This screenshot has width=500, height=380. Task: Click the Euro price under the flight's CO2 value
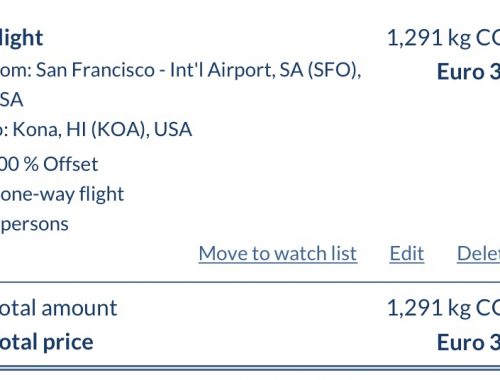tap(468, 72)
